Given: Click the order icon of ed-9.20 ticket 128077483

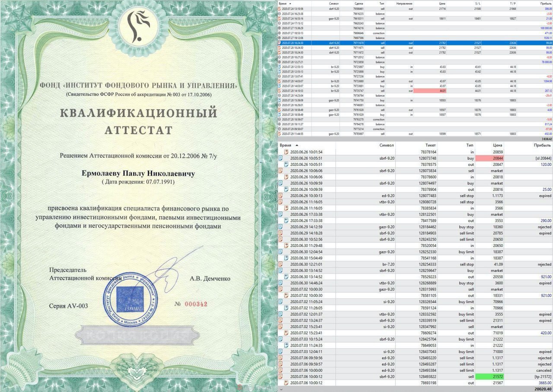Looking at the screenshot, I should [281, 196].
